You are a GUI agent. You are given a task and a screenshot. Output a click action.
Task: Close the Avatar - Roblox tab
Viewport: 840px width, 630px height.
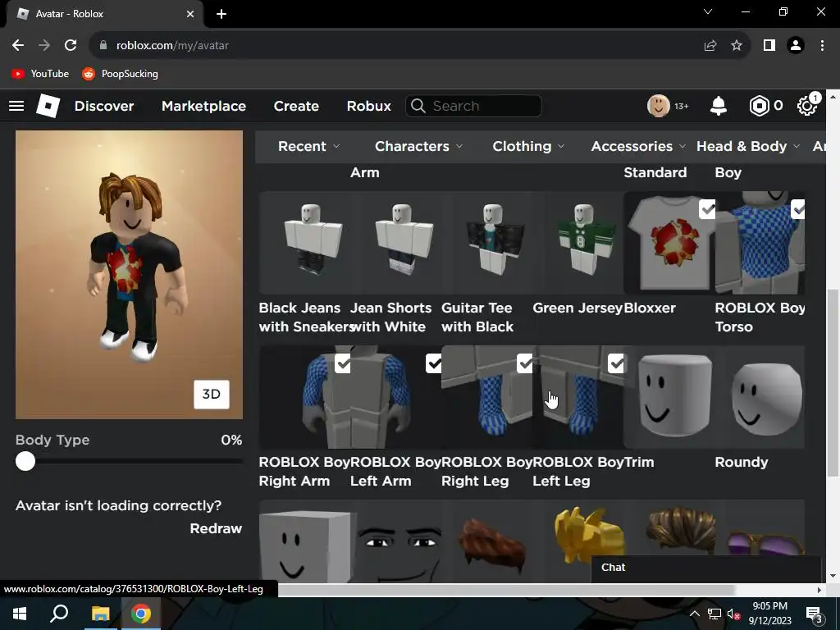(190, 14)
